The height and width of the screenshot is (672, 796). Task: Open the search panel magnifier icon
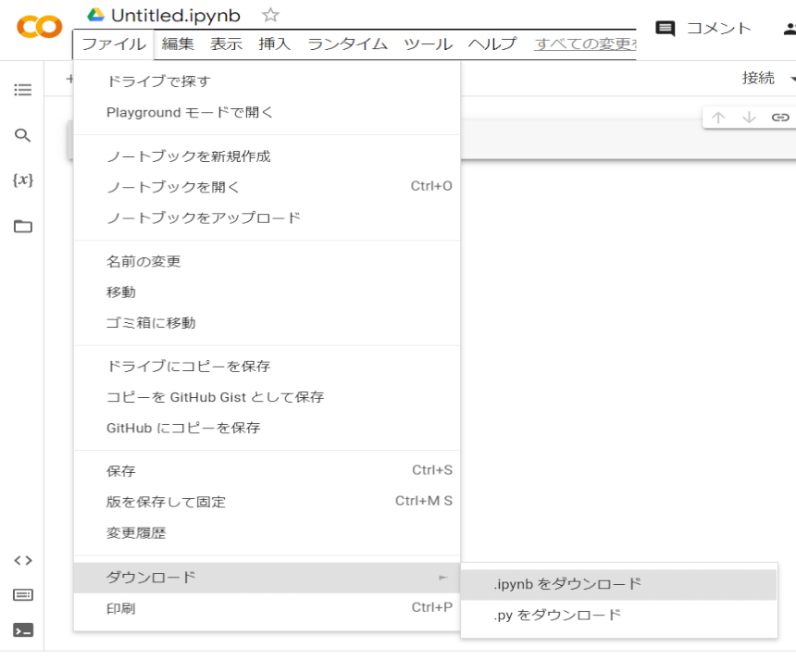click(23, 135)
